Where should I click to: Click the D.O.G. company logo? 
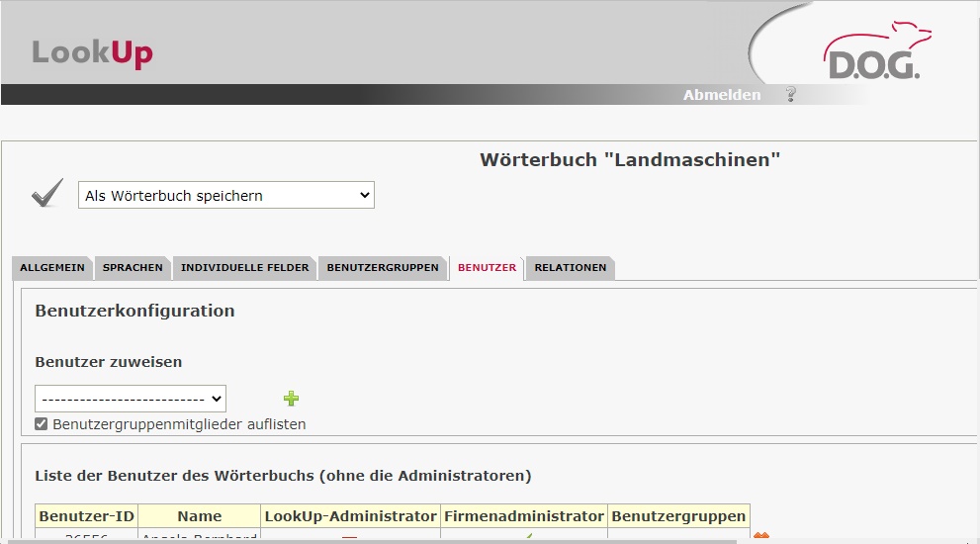873,53
